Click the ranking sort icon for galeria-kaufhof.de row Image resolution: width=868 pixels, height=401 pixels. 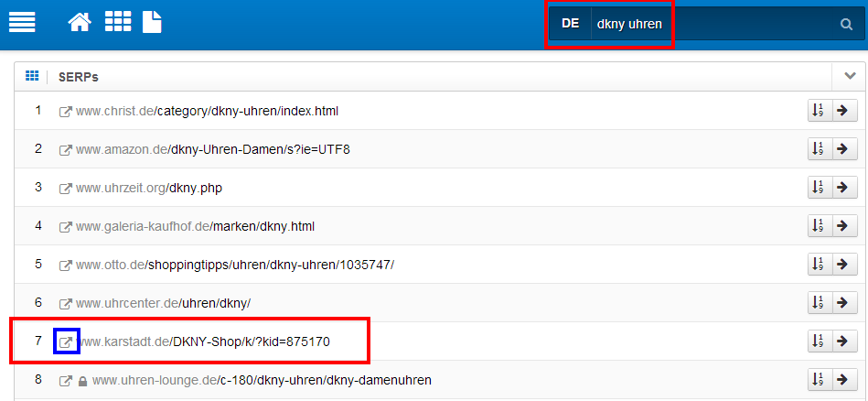[x=820, y=225]
